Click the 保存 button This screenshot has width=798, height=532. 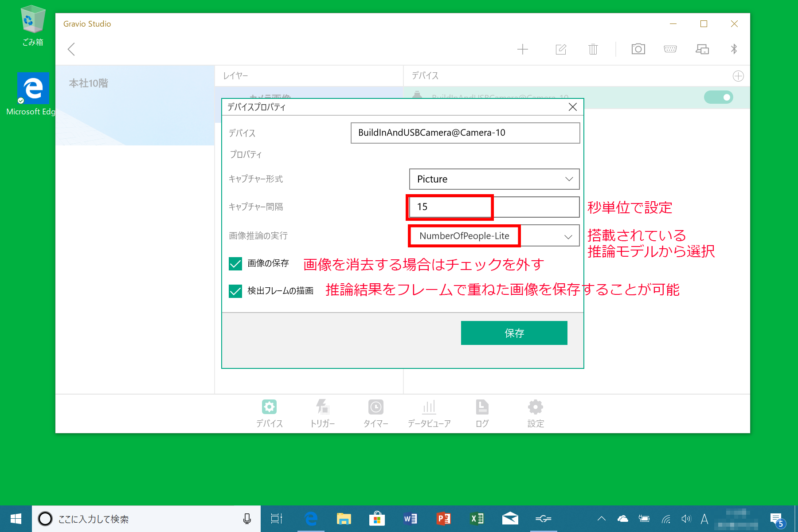pyautogui.click(x=514, y=333)
